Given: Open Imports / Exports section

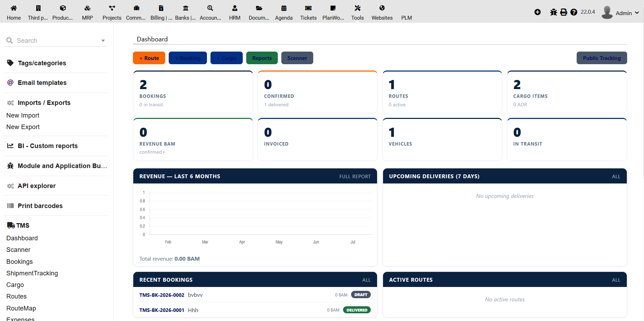Looking at the screenshot, I should tap(44, 103).
